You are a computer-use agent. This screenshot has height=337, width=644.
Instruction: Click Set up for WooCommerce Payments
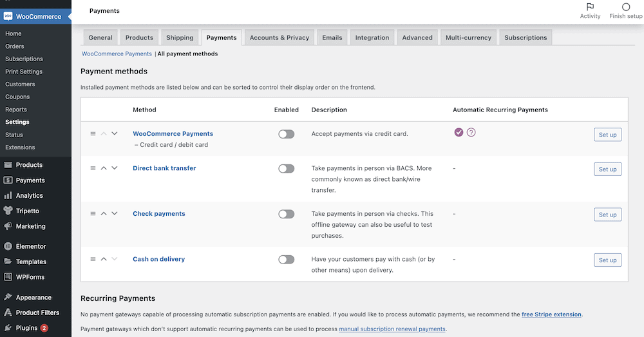click(x=607, y=135)
